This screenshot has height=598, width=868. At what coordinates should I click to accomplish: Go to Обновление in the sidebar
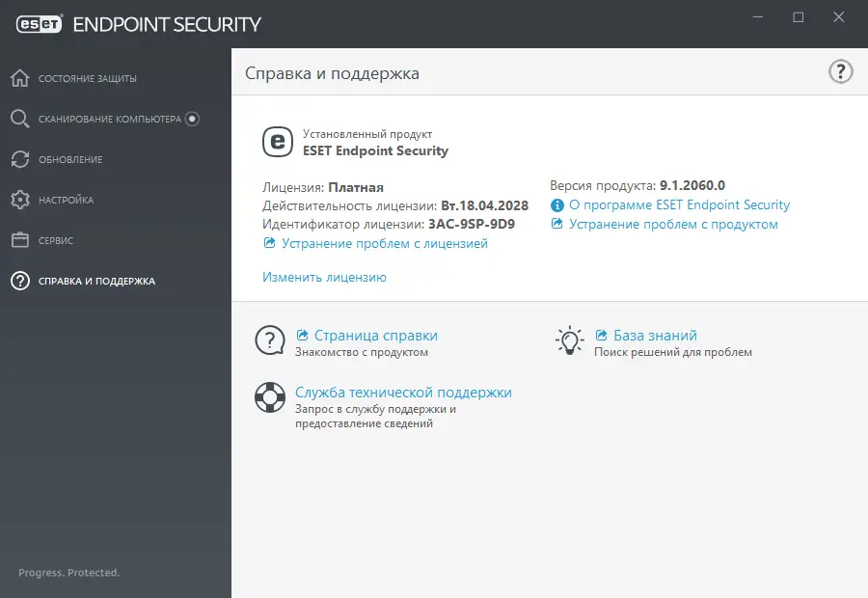coord(70,159)
